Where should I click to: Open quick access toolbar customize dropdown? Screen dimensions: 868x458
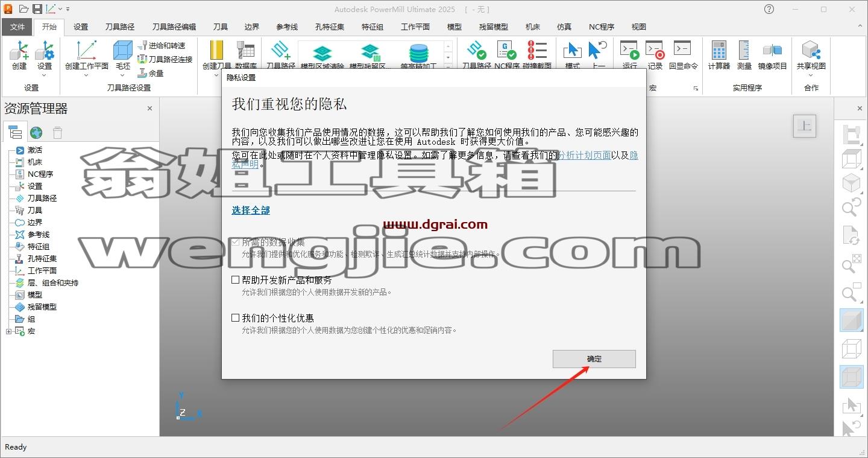(x=68, y=9)
